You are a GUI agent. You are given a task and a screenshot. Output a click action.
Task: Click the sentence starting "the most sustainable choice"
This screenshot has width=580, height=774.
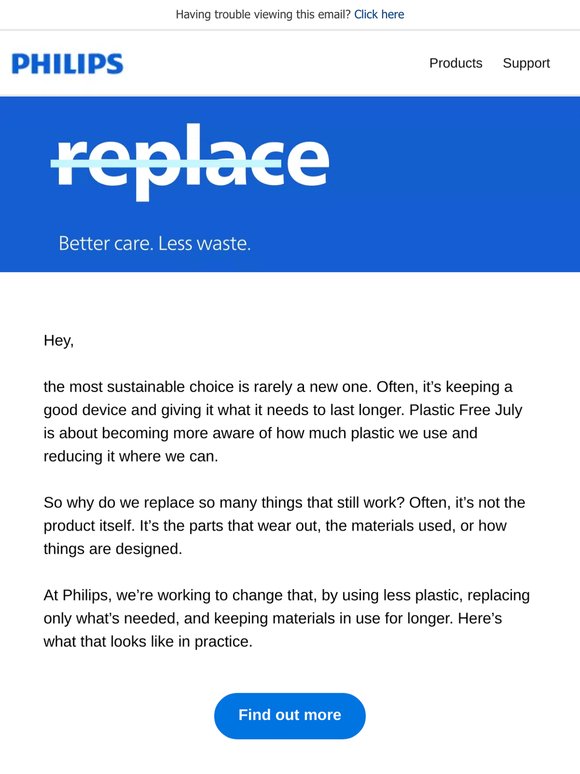coord(278,387)
